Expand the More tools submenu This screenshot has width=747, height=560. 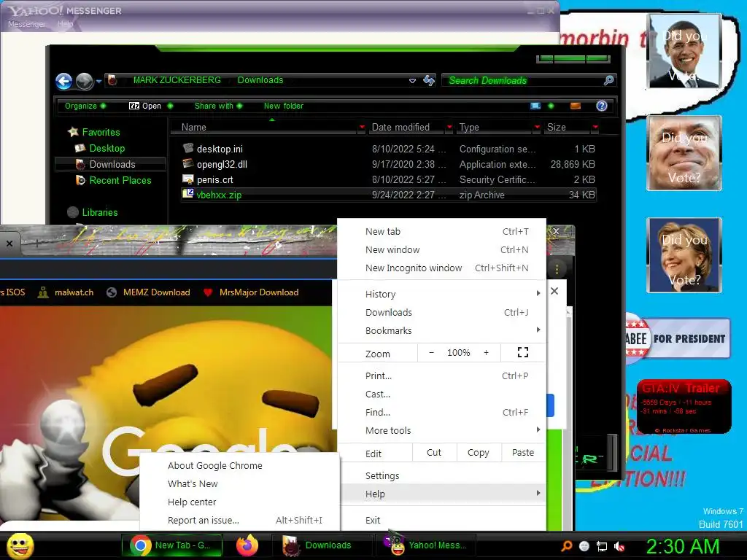(x=441, y=430)
